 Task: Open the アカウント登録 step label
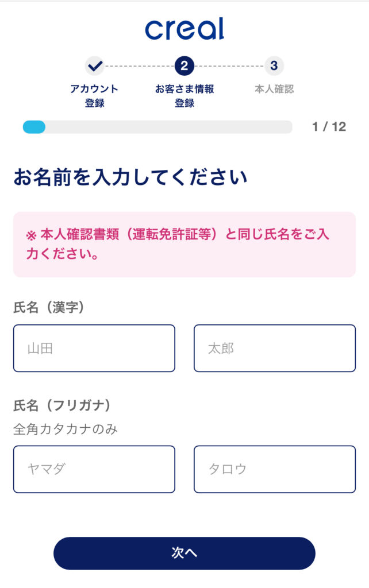[95, 96]
